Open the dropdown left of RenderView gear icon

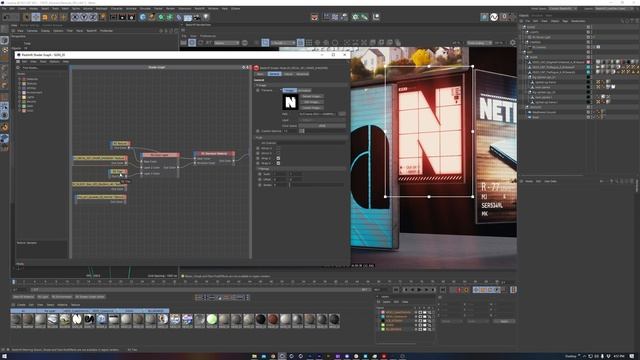pyautogui.click(x=479, y=42)
